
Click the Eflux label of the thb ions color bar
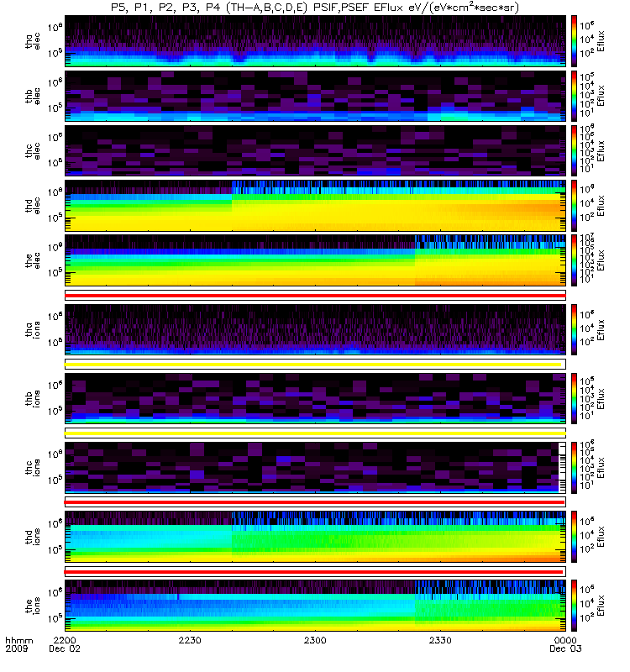tap(601, 398)
